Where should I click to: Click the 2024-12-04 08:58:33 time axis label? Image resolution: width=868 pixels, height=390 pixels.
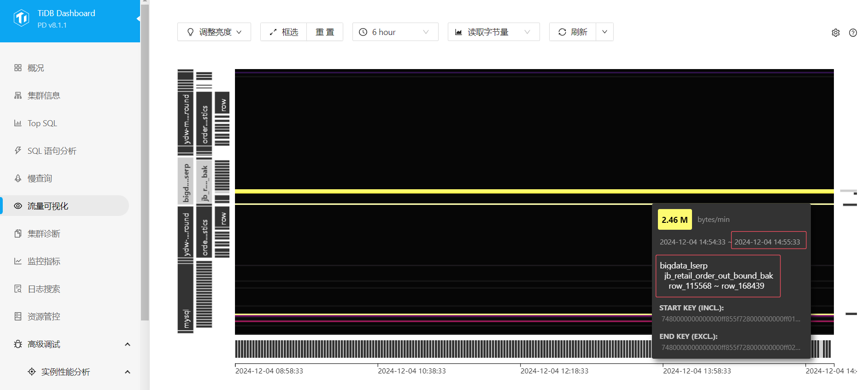(x=269, y=371)
